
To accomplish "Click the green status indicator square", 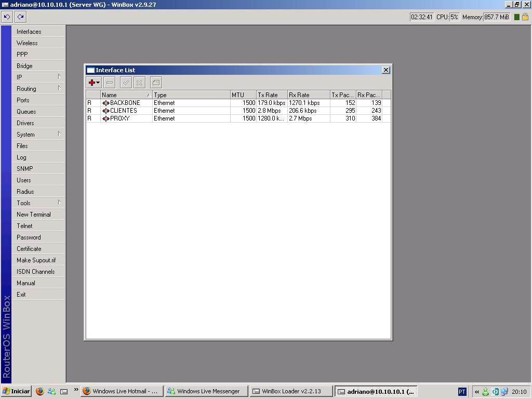I will [x=517, y=17].
